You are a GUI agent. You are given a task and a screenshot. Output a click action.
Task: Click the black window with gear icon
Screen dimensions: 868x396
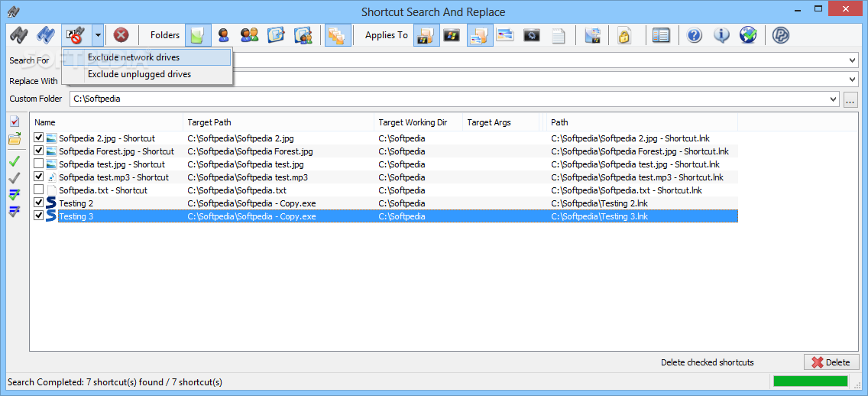532,35
